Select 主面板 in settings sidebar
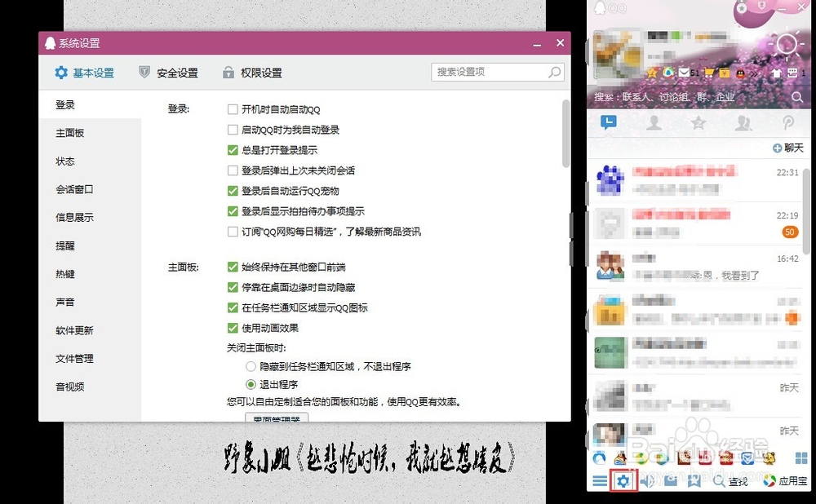 tap(90, 133)
